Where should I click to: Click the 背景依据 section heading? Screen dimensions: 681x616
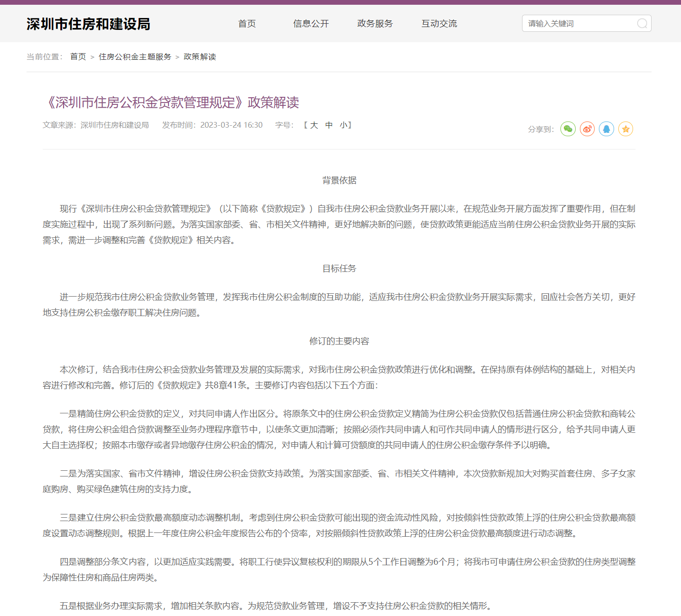[339, 180]
